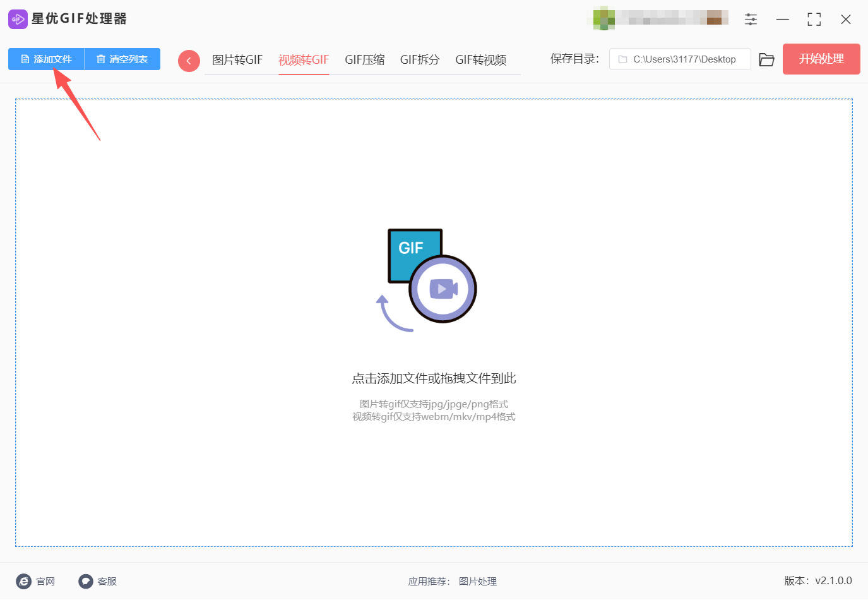Image resolution: width=868 pixels, height=600 pixels.
Task: Open the settings sliders icon in title bar
Action: click(751, 19)
